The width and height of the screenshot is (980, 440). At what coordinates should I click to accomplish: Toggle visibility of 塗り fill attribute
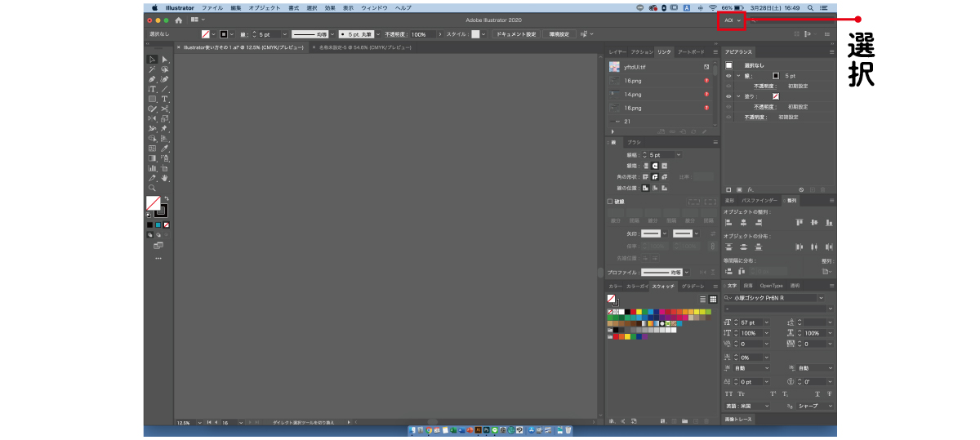pyautogui.click(x=728, y=96)
